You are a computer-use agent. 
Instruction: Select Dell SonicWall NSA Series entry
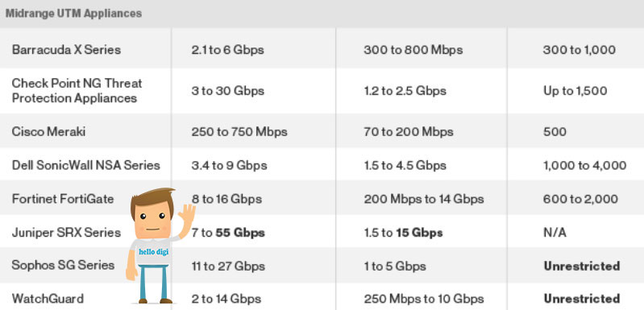click(85, 165)
